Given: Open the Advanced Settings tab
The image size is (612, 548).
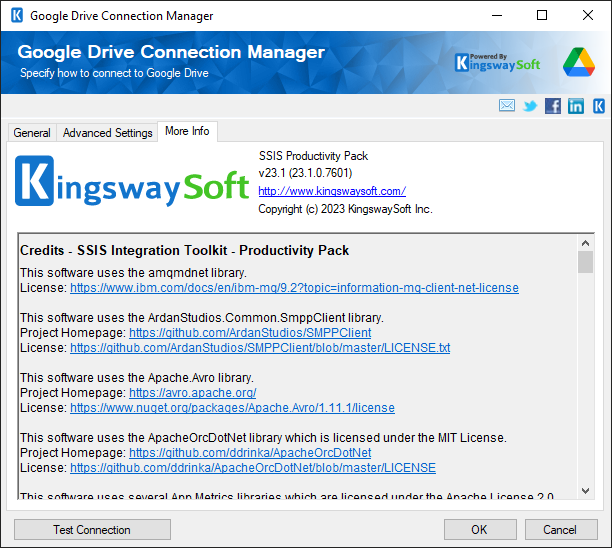Looking at the screenshot, I should pyautogui.click(x=107, y=133).
